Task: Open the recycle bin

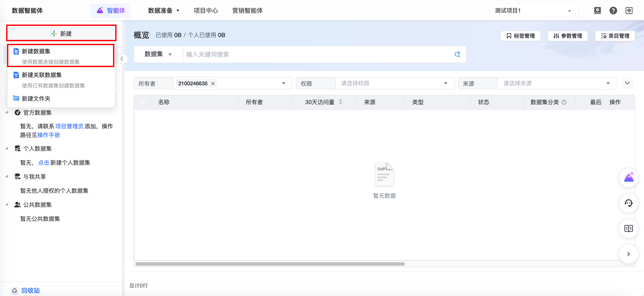Action: [30, 290]
